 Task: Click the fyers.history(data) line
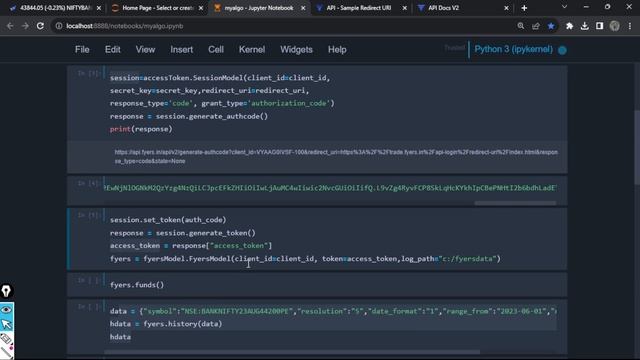(x=166, y=324)
